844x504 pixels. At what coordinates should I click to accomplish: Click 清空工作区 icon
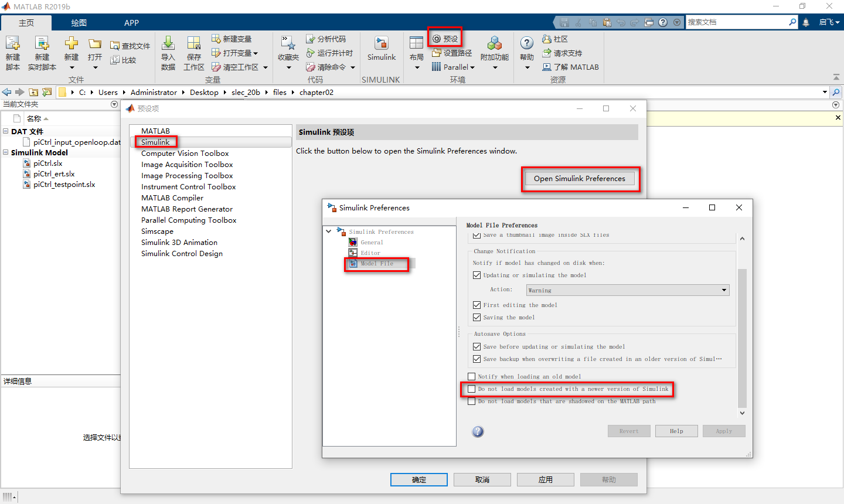(216, 67)
